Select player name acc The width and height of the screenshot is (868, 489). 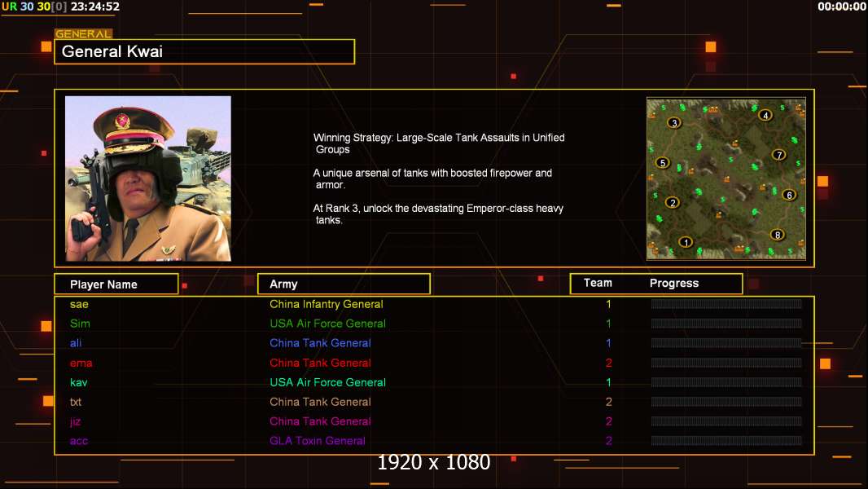[x=79, y=441]
